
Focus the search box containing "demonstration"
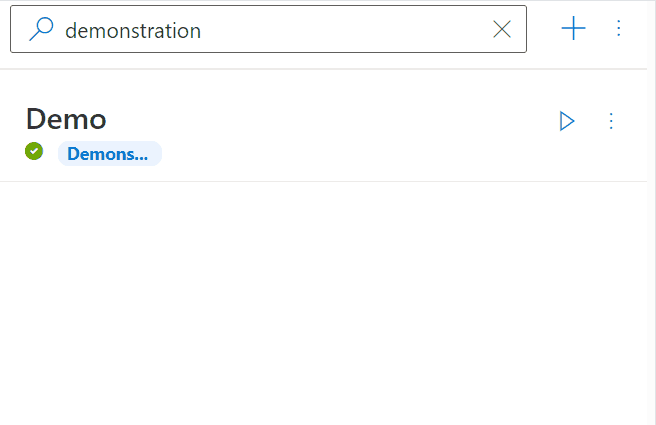(270, 31)
